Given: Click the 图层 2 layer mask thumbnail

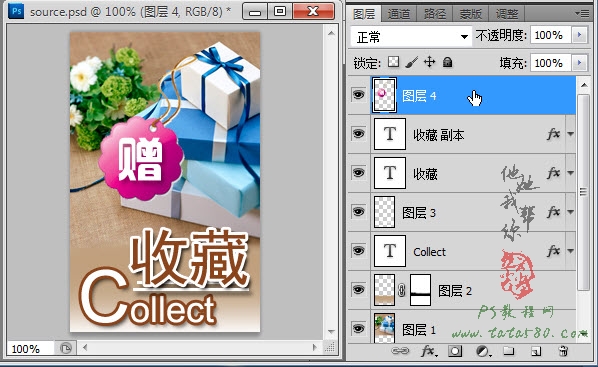Looking at the screenshot, I should tap(420, 290).
